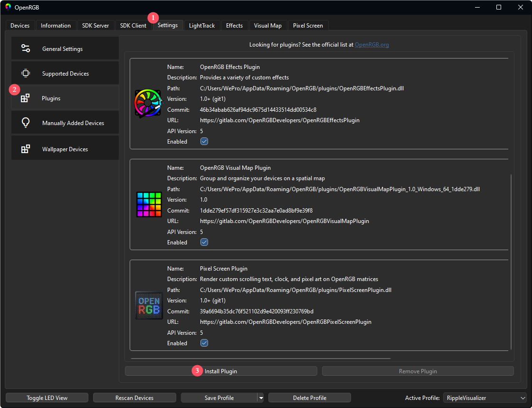
Task: Click the name 'OpenRGB Visual Map Plugin'
Action: point(235,168)
